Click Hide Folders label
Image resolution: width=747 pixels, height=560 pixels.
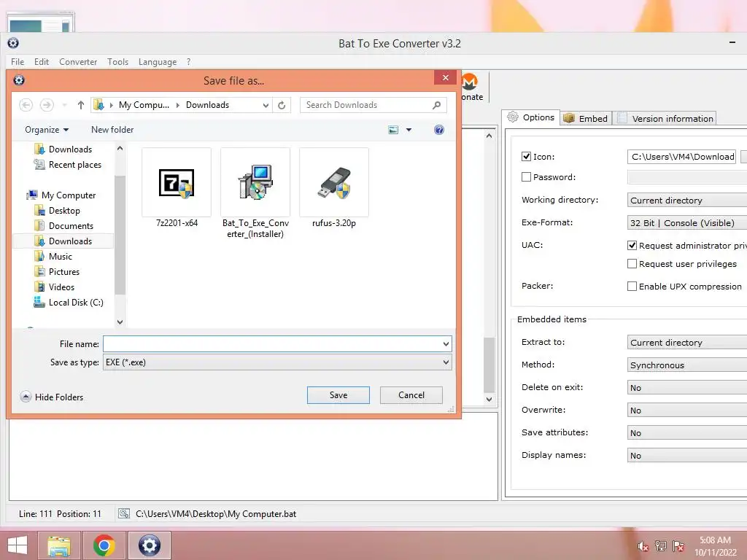(x=59, y=397)
